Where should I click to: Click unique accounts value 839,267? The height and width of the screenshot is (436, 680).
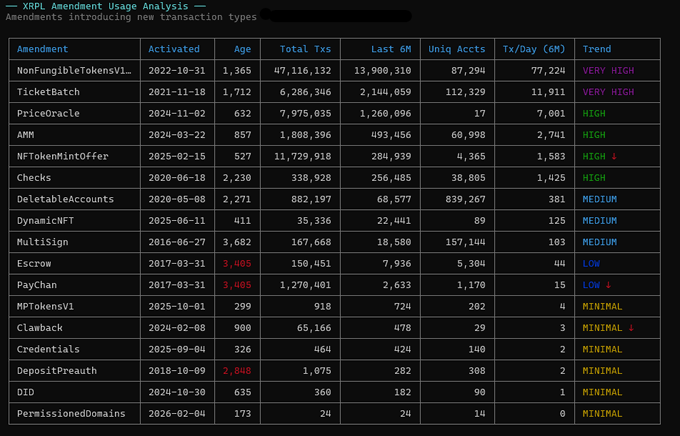pyautogui.click(x=465, y=199)
